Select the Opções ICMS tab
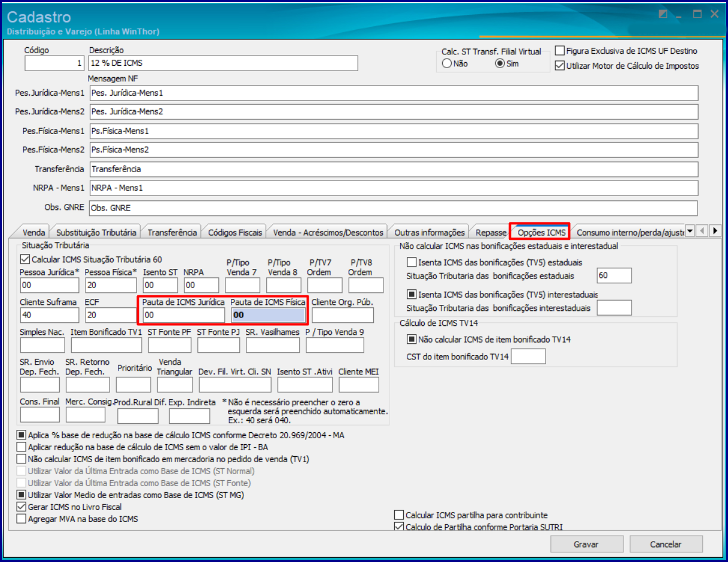 (541, 231)
